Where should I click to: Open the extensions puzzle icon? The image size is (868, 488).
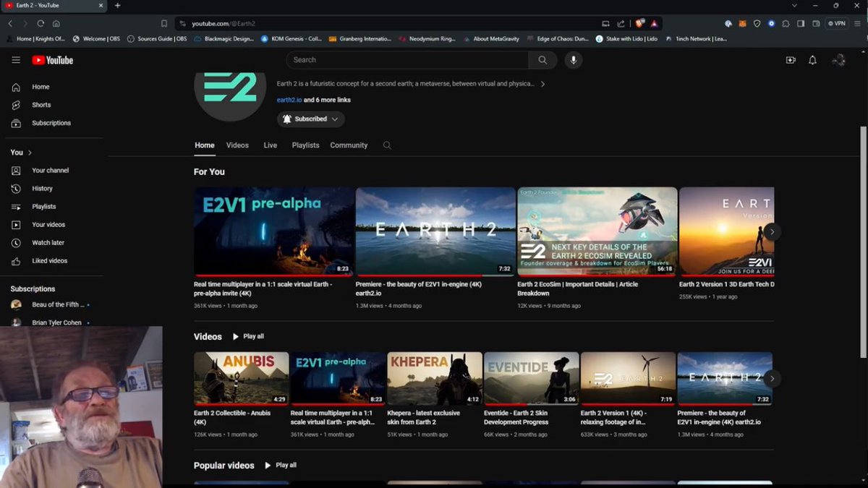(x=786, y=23)
